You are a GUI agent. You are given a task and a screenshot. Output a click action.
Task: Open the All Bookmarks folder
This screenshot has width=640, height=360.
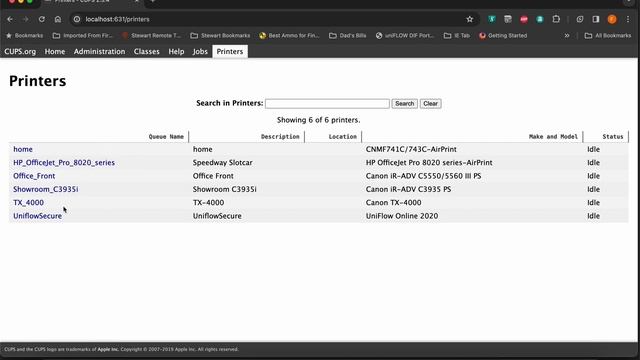pos(608,36)
